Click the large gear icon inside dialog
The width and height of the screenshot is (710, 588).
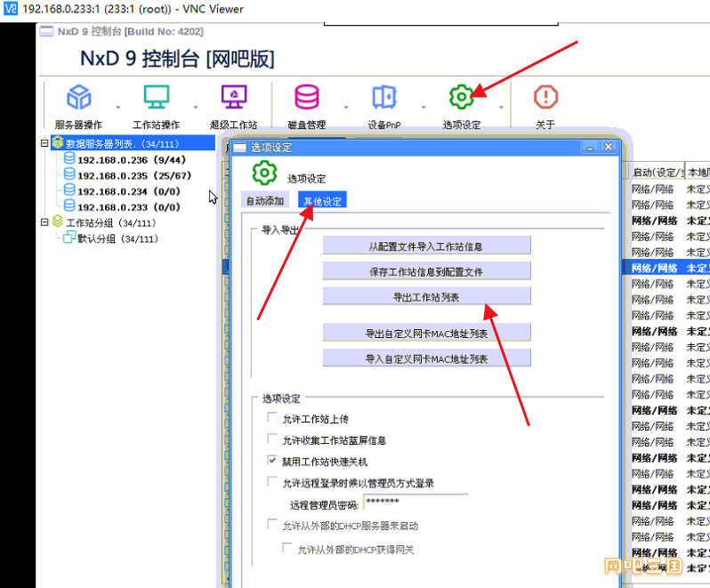(264, 173)
